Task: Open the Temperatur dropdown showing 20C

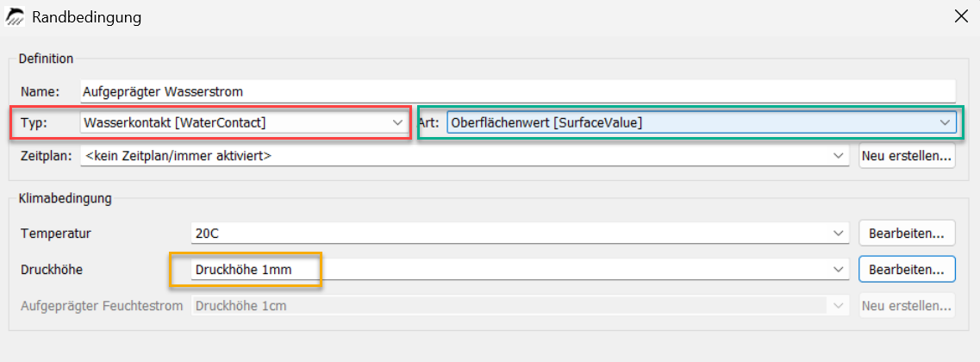Action: click(x=520, y=234)
